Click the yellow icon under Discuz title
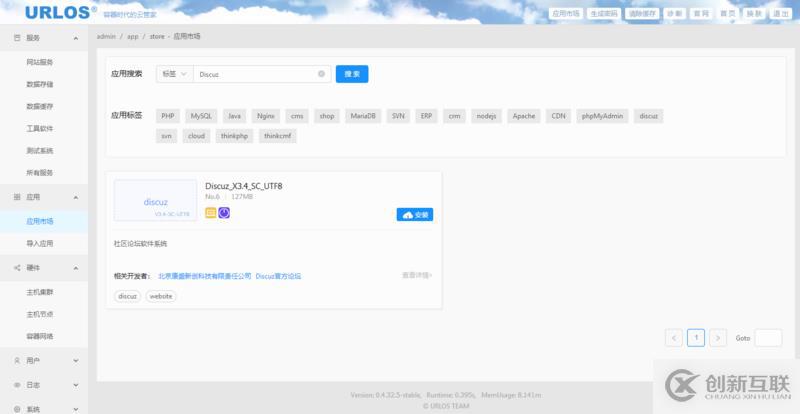800x414 pixels. [x=211, y=213]
